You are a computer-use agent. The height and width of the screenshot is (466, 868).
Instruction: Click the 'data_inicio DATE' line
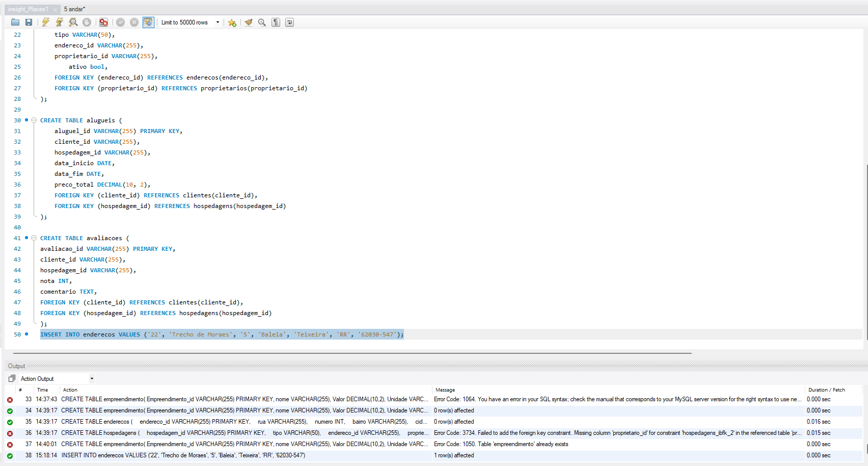(85, 163)
